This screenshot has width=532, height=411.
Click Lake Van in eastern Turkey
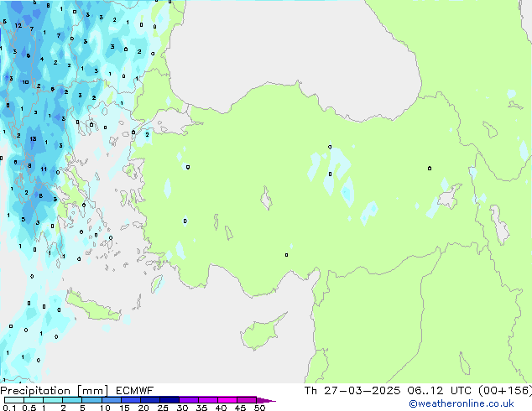450,196
